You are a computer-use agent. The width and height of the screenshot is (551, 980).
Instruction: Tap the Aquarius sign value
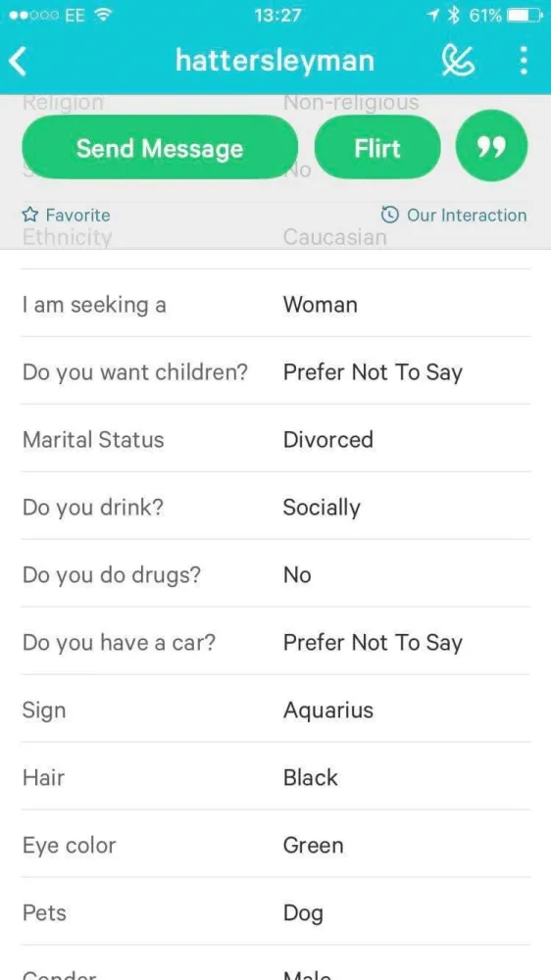click(327, 710)
